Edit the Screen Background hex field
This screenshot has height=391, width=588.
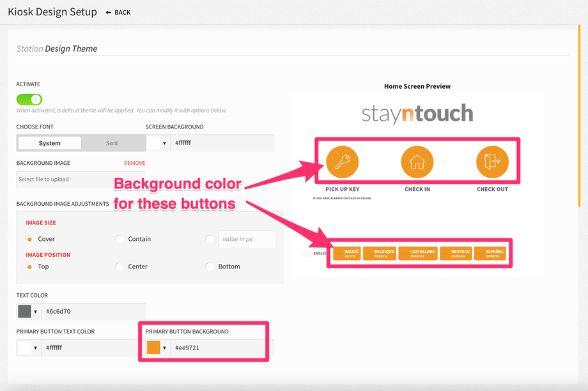(222, 143)
